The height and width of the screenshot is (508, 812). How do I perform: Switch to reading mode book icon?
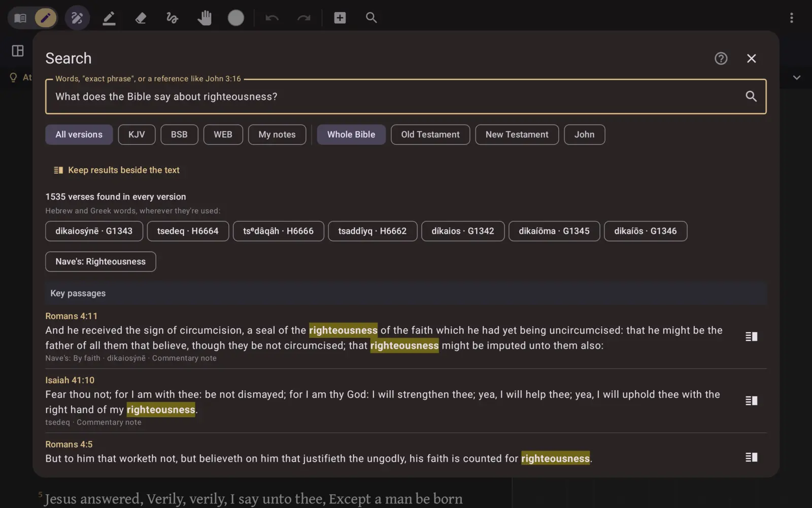point(20,18)
